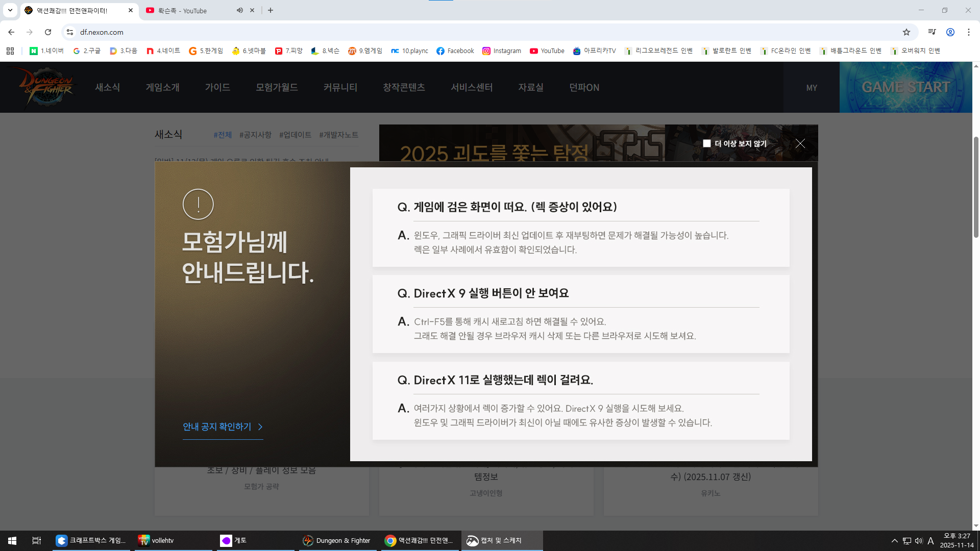Viewport: 980px width, 551px height.
Task: Check the '더 이상 보지 않기' checkbox
Action: click(707, 144)
